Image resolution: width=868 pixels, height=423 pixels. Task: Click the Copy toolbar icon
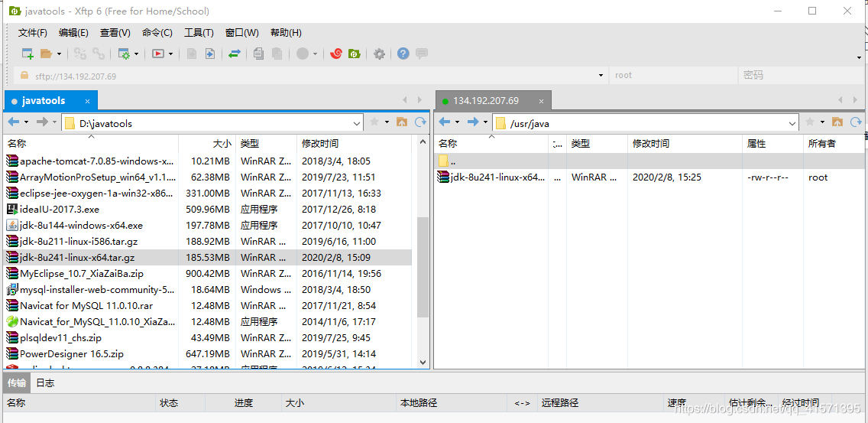(x=258, y=54)
